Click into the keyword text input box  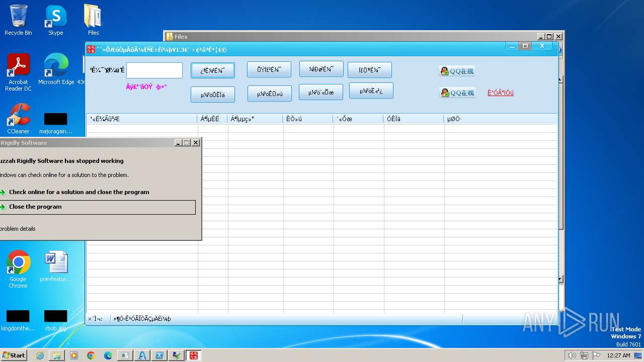click(x=154, y=70)
